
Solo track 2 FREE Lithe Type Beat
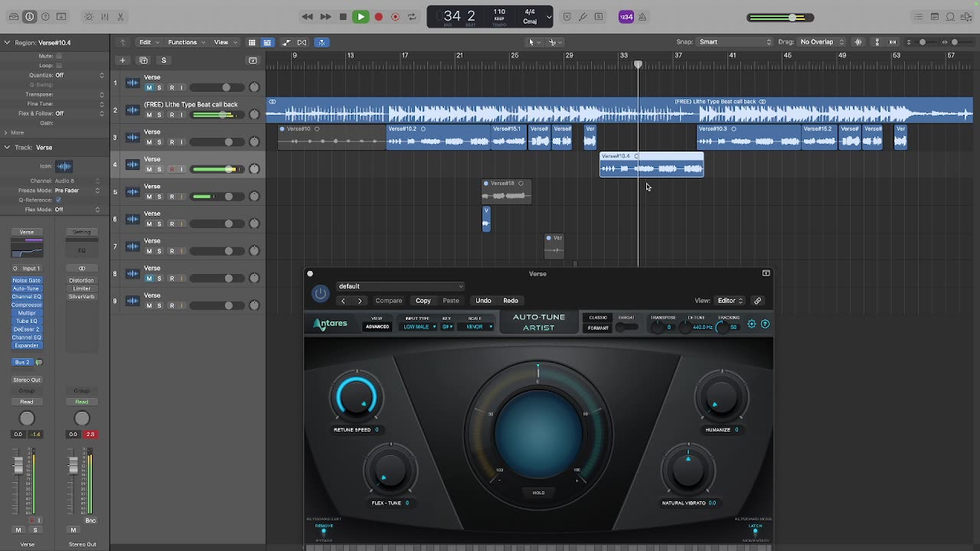pos(159,115)
